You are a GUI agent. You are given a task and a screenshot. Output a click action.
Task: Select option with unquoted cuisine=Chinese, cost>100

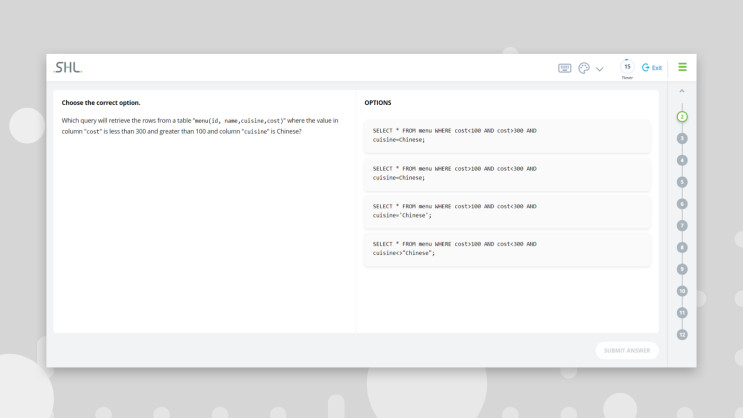(507, 174)
